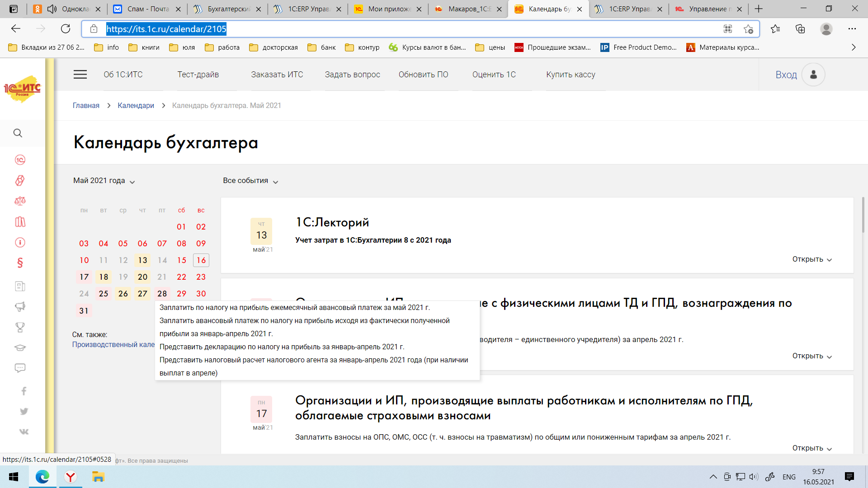The image size is (868, 488).
Task: Open the 'Об 1С:ИТС' menu item
Action: pos(126,75)
